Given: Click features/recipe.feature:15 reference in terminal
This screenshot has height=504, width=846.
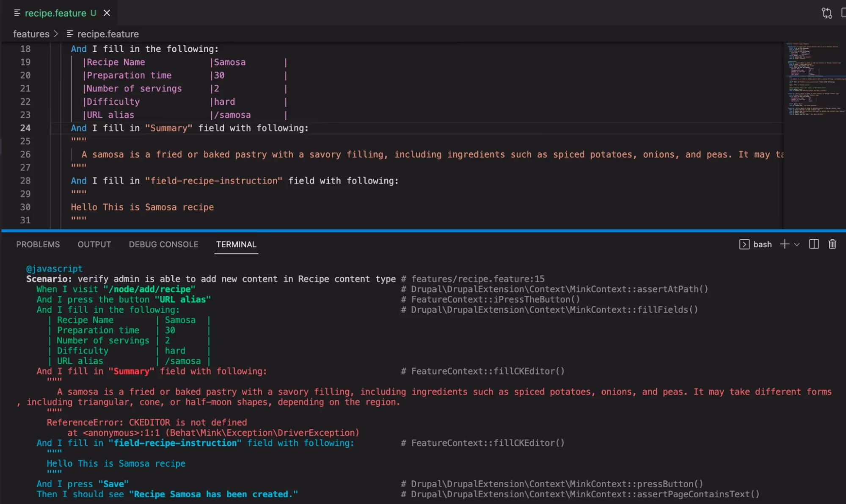Looking at the screenshot, I should pos(478,279).
